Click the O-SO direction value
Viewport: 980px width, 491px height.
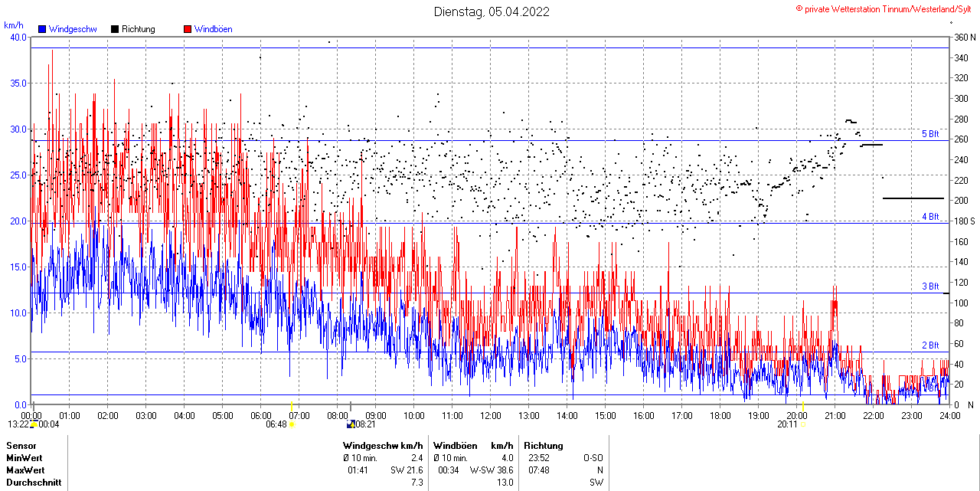click(592, 458)
